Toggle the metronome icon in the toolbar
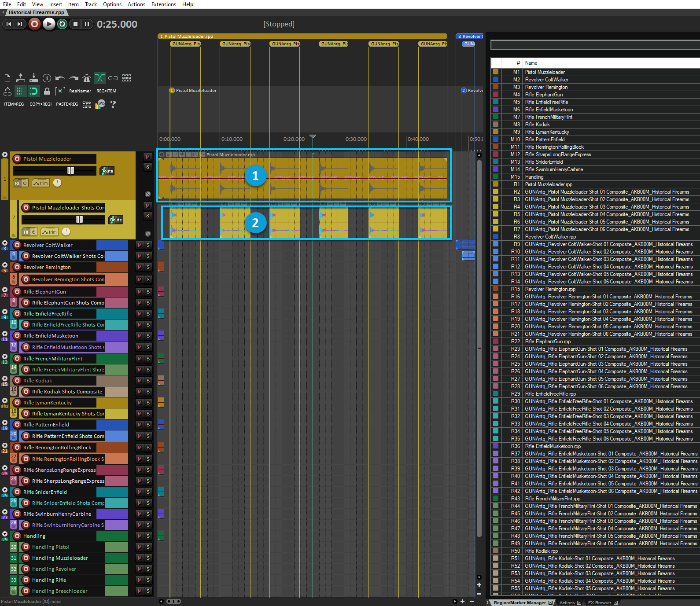 (x=87, y=78)
